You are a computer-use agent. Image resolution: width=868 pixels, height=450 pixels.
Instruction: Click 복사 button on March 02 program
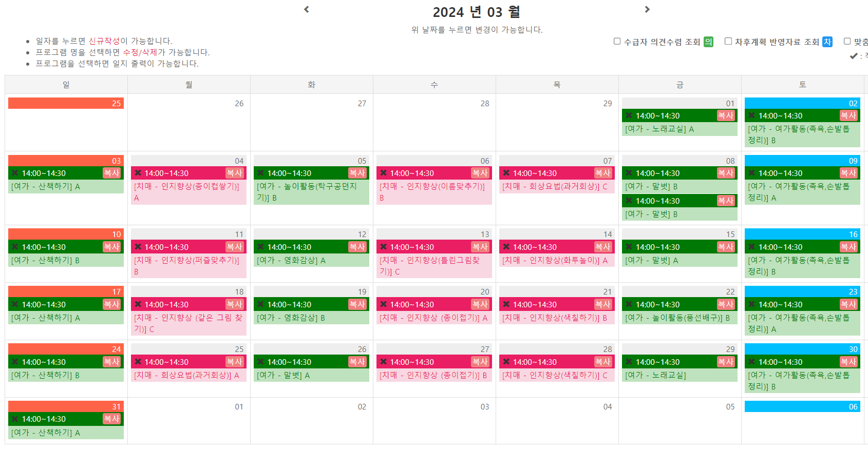(848, 115)
